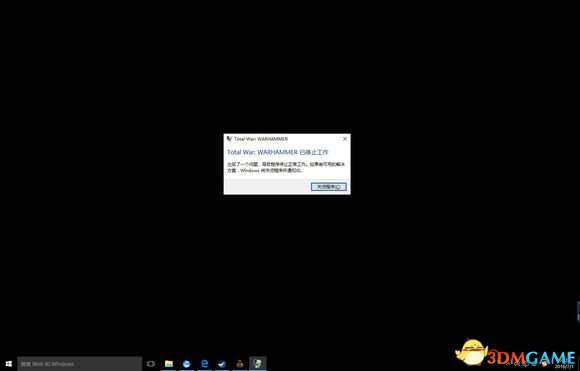Image resolution: width=580 pixels, height=371 pixels.
Task: Open Microsoft Edge from the taskbar
Action: click(x=204, y=364)
